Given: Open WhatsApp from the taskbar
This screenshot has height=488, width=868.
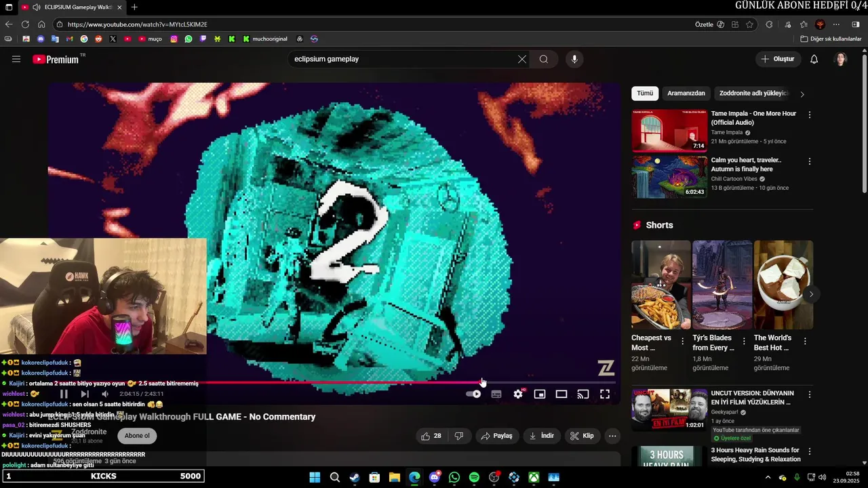Looking at the screenshot, I should (x=454, y=477).
